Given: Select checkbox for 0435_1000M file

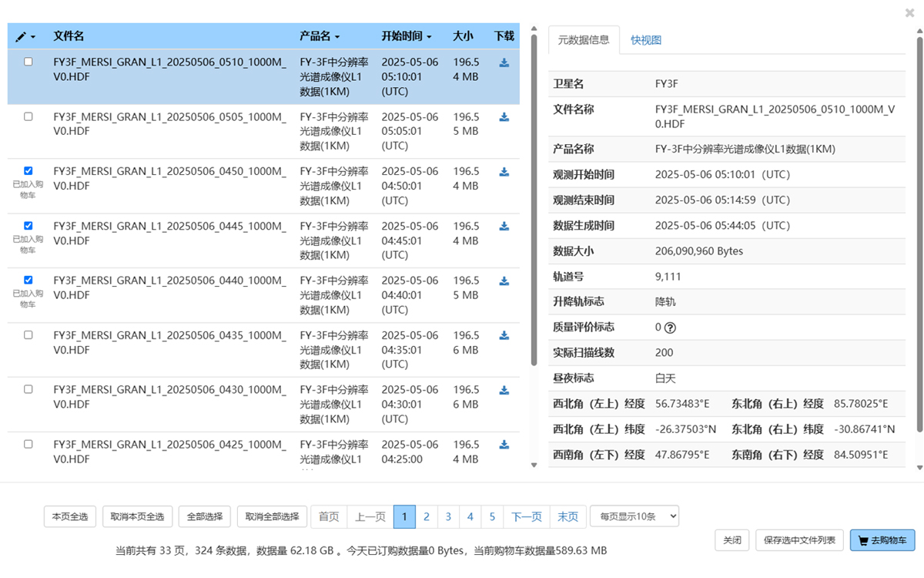Looking at the screenshot, I should pyautogui.click(x=28, y=335).
